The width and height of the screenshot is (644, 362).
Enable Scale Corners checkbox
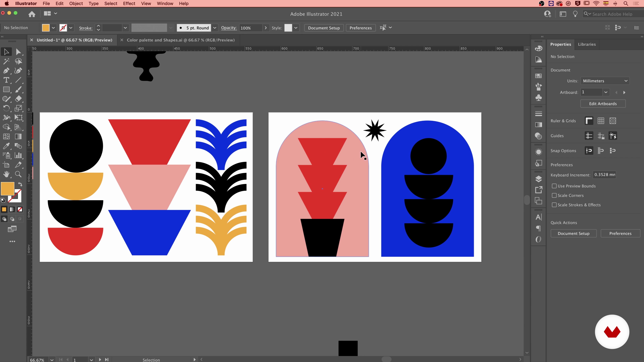(x=554, y=195)
